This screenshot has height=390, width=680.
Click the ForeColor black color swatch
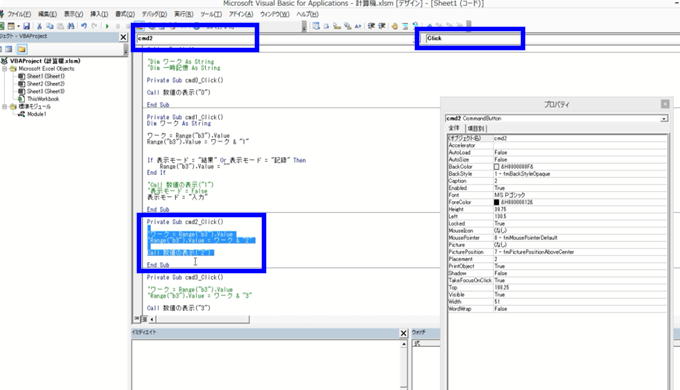[497, 202]
